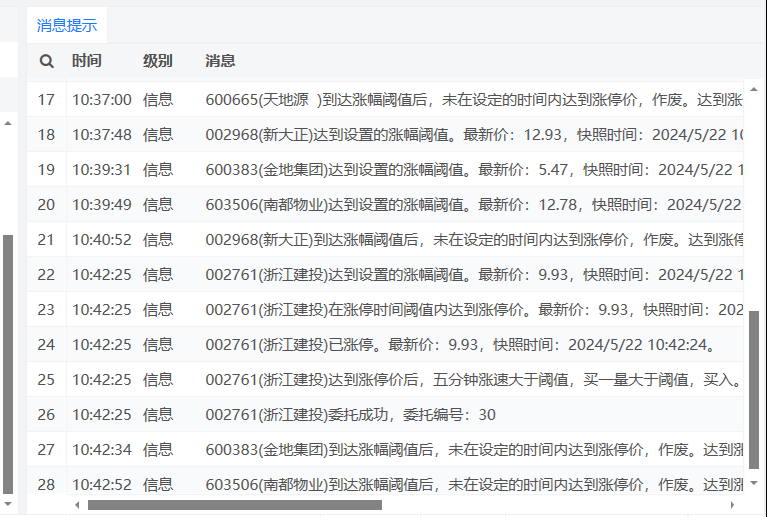Click the 002761(浙江建投) 五分钟涨速 买入 message
The width and height of the screenshot is (767, 517).
(x=474, y=380)
